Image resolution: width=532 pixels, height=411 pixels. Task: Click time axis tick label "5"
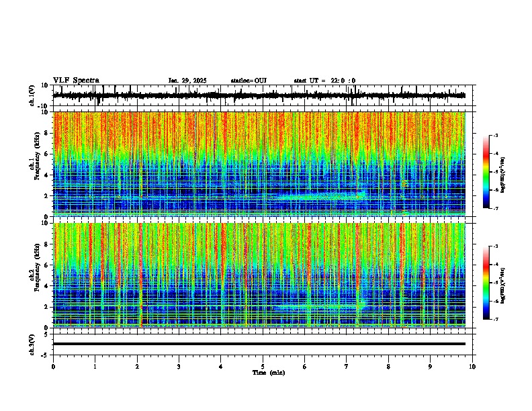[263, 366]
